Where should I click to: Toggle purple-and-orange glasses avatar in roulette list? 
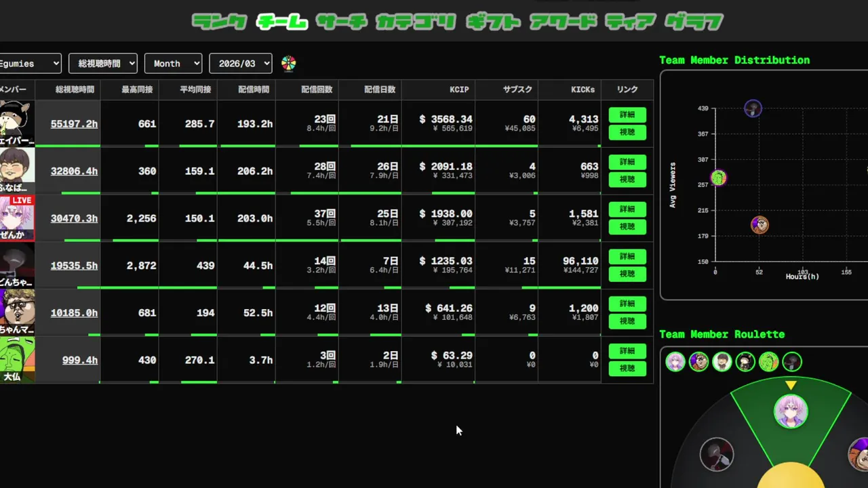coord(699,362)
